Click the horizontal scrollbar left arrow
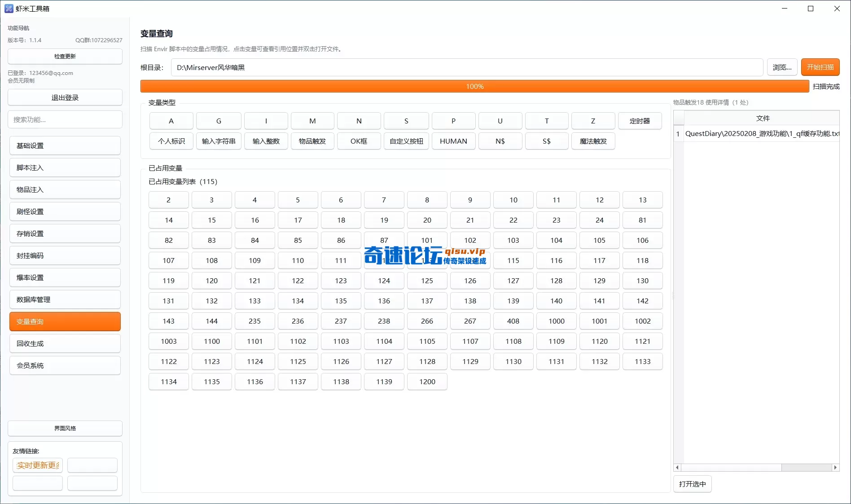 tap(677, 467)
